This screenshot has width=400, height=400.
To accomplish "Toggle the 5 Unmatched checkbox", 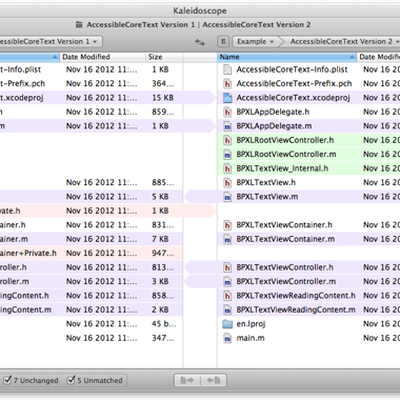I will pyautogui.click(x=71, y=380).
